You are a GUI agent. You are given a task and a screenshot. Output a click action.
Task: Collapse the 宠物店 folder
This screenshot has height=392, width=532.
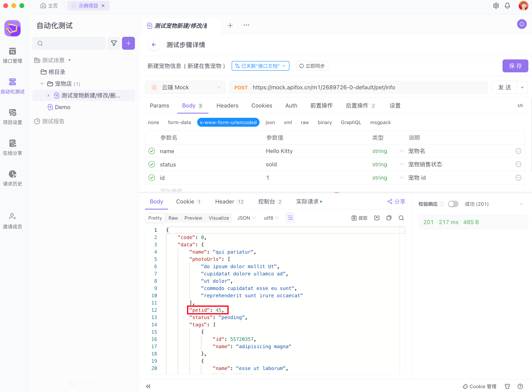pos(42,84)
